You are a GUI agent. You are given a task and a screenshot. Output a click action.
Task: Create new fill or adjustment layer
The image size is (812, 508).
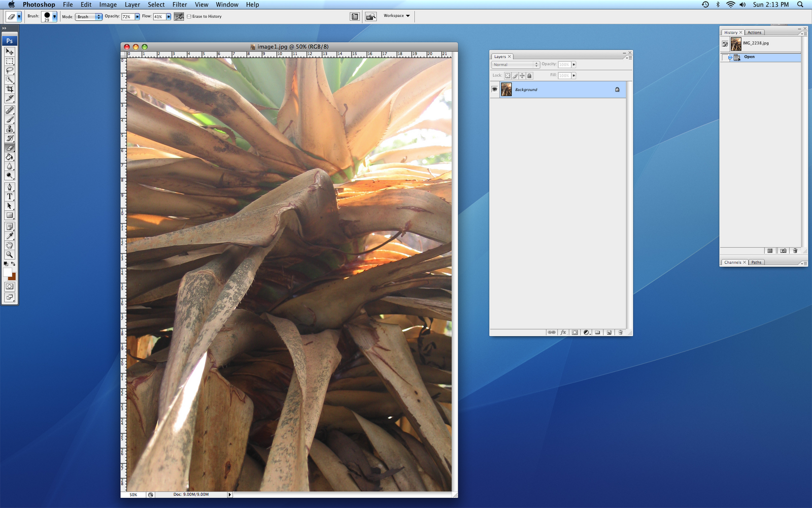point(586,332)
